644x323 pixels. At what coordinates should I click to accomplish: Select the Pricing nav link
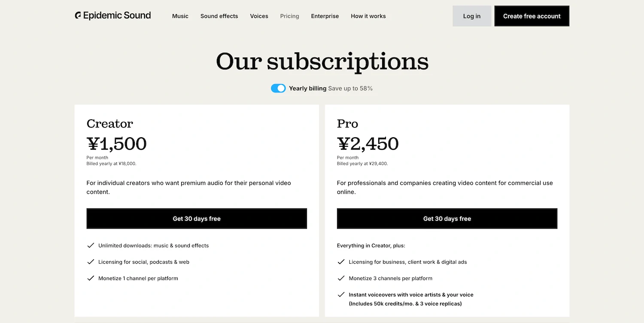pyautogui.click(x=290, y=16)
